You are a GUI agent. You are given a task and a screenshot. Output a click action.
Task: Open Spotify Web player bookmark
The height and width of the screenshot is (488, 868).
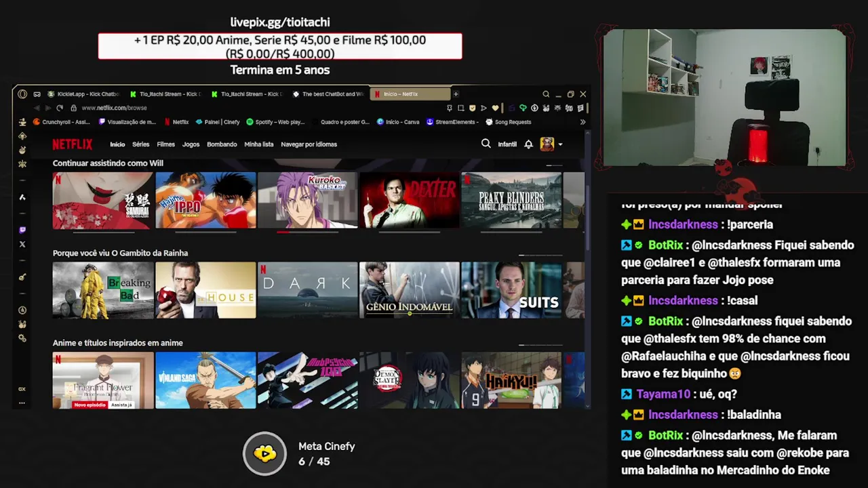click(x=275, y=122)
